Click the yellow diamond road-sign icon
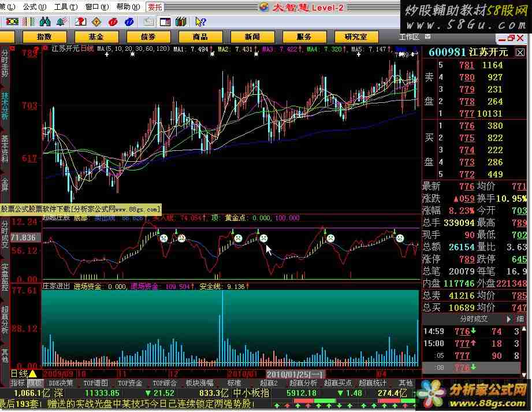The width and height of the screenshot is (532, 412). point(96,22)
